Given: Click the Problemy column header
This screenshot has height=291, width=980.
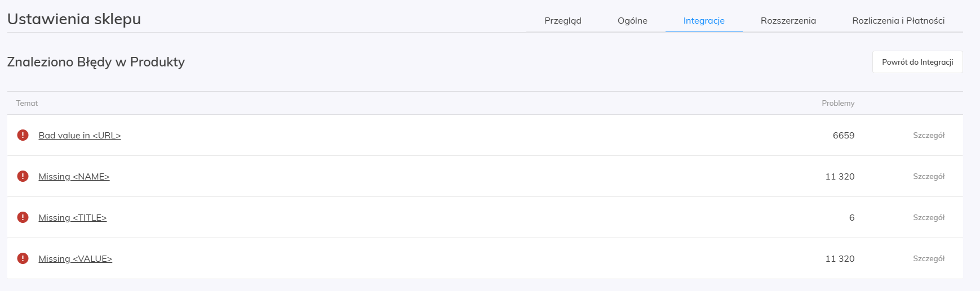Looking at the screenshot, I should click(838, 104).
